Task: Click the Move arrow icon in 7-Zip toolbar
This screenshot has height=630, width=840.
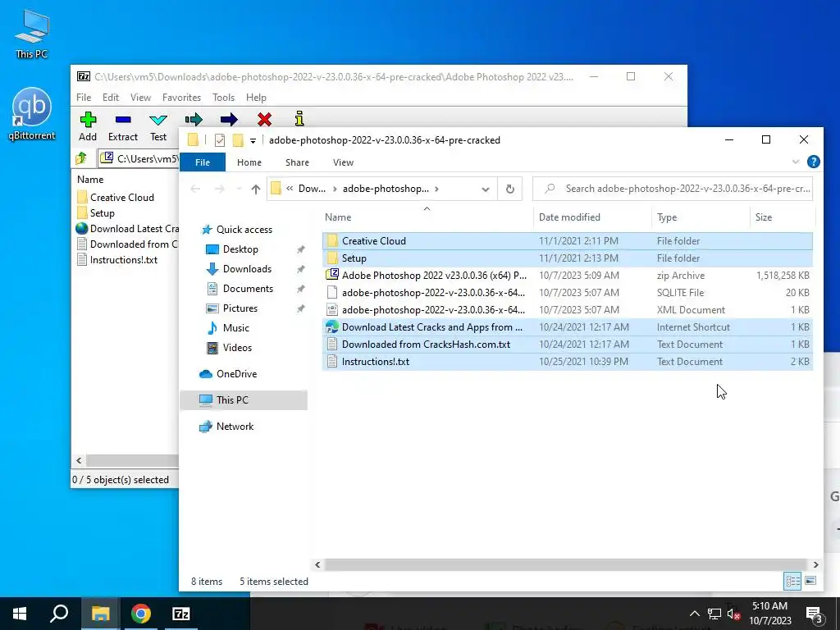Action: [x=229, y=119]
